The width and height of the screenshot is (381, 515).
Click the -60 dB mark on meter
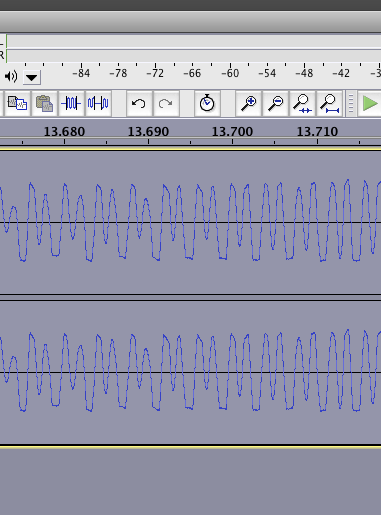(230, 73)
